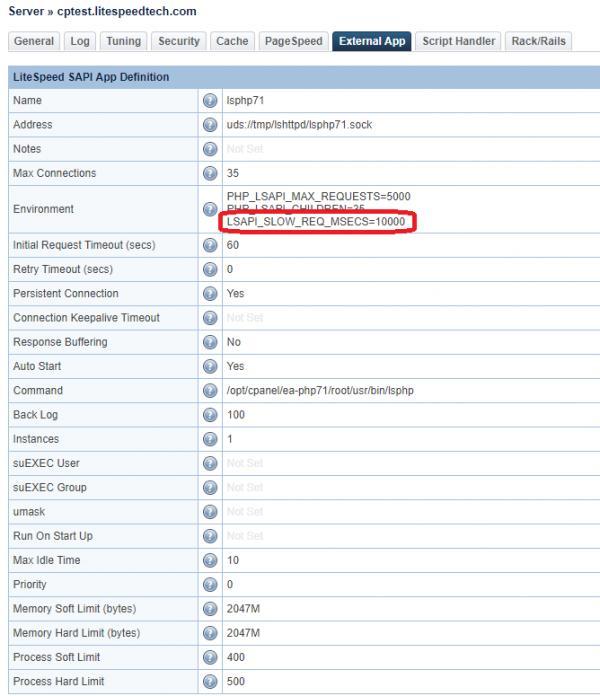The image size is (600, 696).
Task: Show help for Memory Soft Limit
Action: click(x=210, y=608)
